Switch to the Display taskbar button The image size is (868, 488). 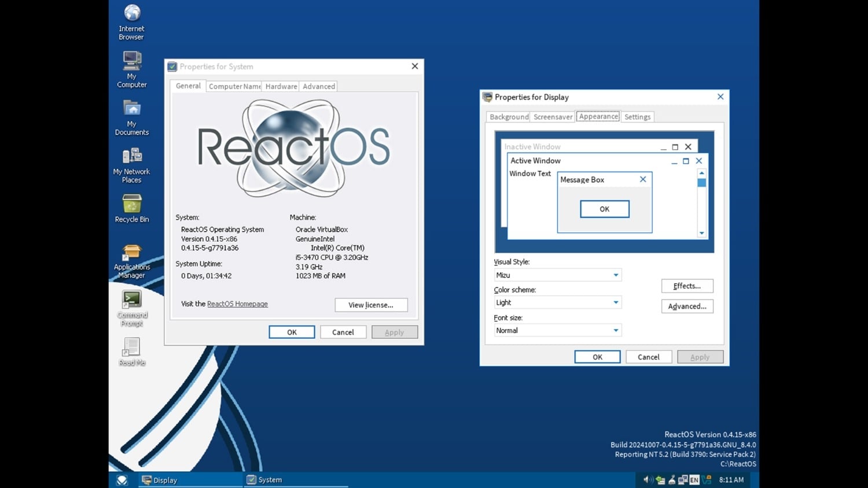pyautogui.click(x=190, y=480)
